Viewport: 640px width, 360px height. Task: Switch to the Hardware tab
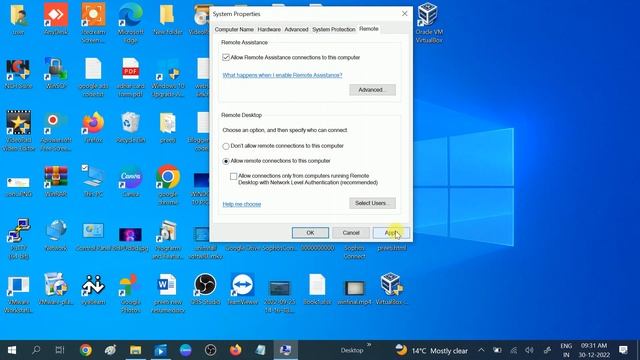269,29
